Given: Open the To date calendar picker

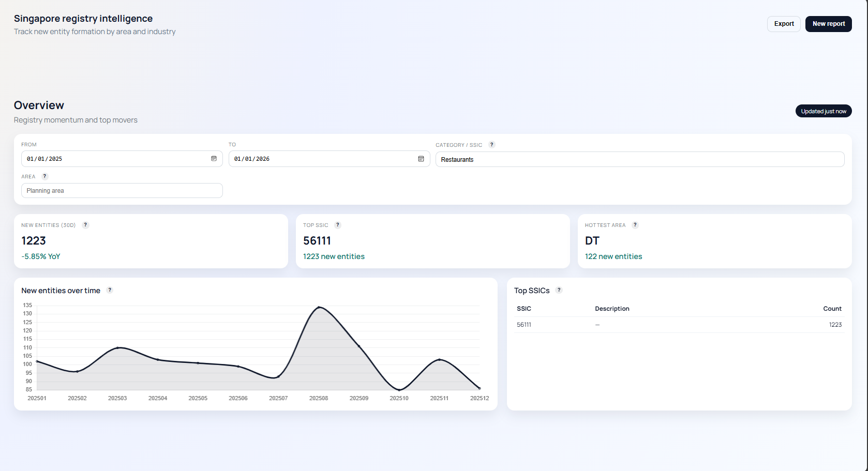Looking at the screenshot, I should [421, 159].
